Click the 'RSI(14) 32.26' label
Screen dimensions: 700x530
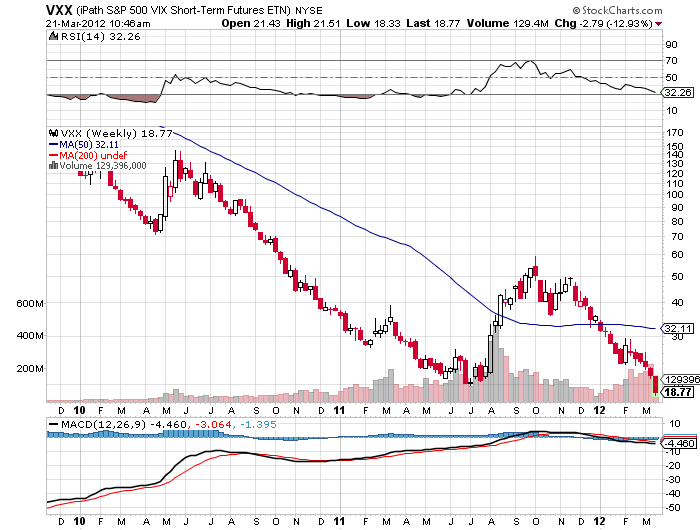click(x=100, y=37)
